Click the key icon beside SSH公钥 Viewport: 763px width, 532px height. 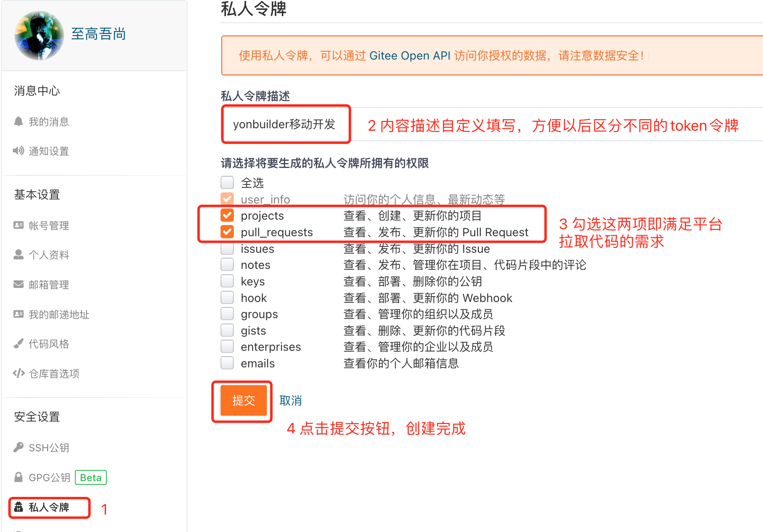[19, 447]
